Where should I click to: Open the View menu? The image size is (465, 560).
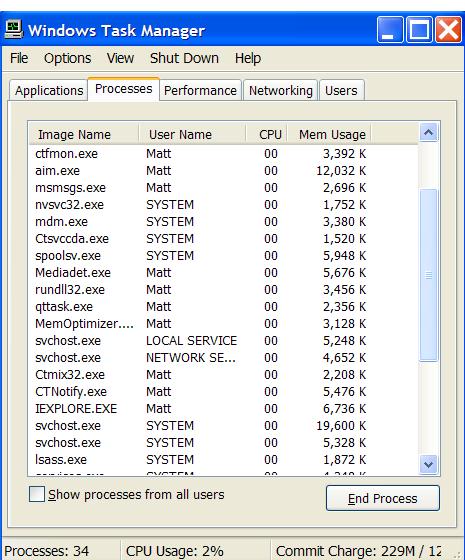click(x=120, y=58)
